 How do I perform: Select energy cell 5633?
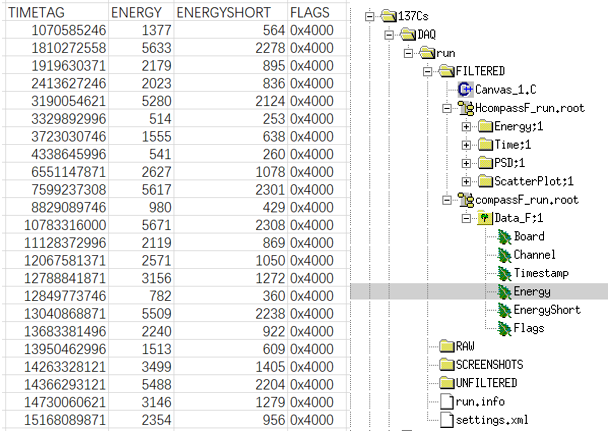[x=141, y=48]
